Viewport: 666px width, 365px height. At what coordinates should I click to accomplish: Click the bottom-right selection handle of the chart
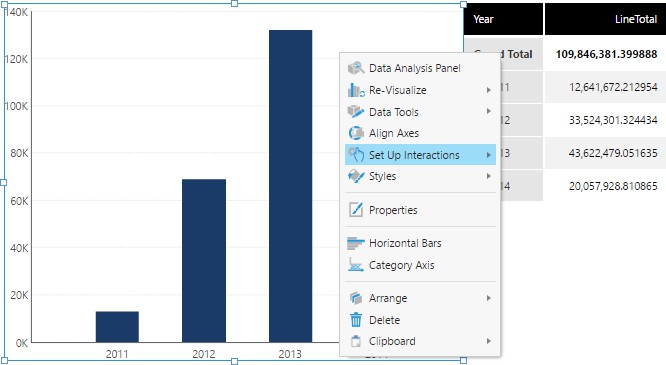tap(463, 360)
